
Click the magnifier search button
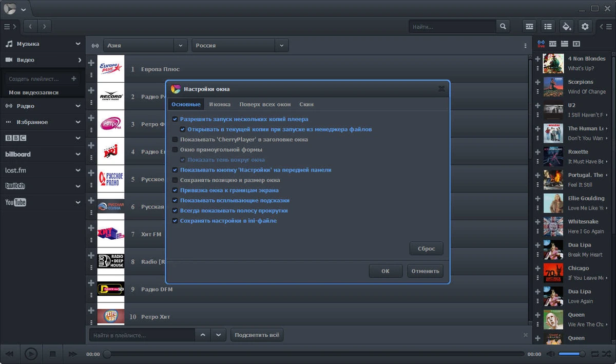point(503,26)
